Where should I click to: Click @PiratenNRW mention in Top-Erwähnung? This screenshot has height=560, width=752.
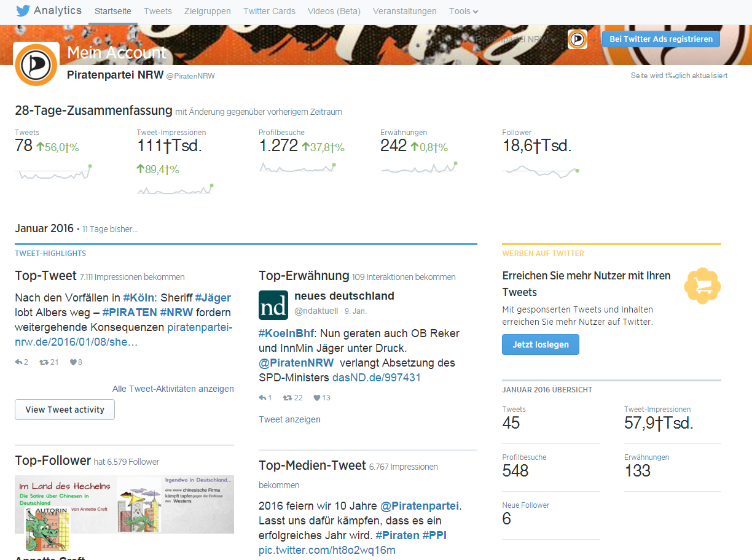click(296, 363)
